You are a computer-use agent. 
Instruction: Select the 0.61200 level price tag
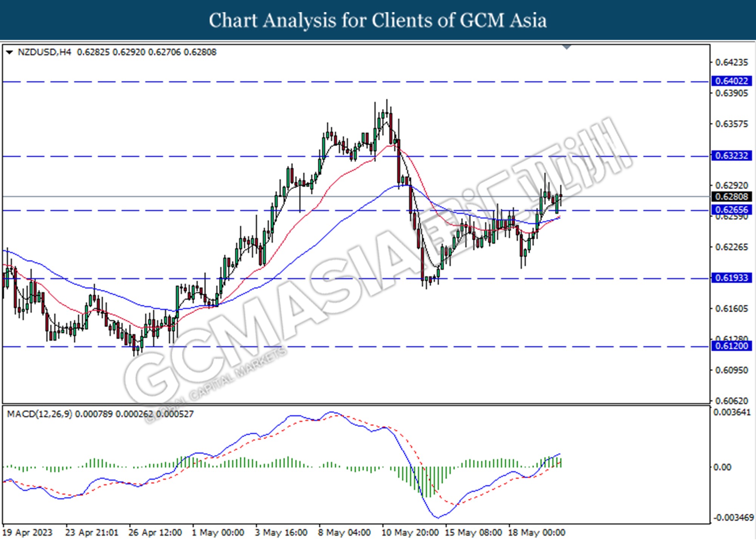tap(731, 346)
